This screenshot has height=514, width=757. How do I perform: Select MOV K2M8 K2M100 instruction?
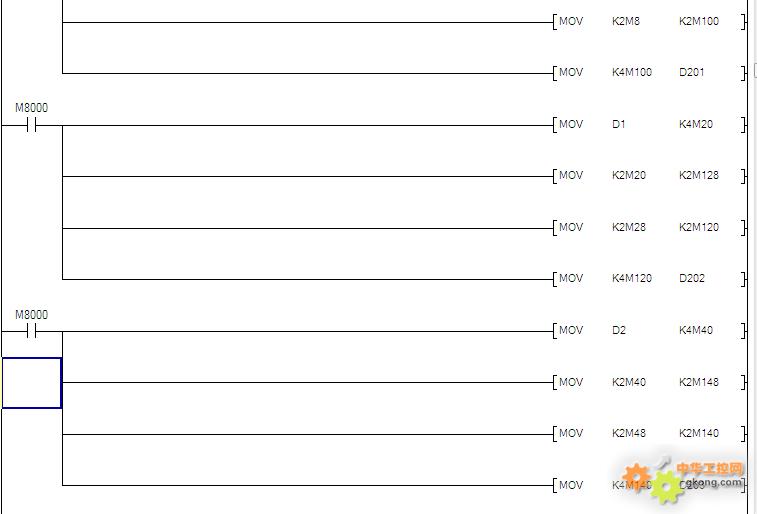[649, 22]
